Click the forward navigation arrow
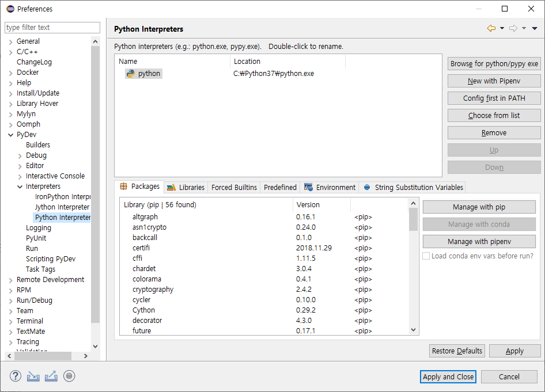This screenshot has height=392, width=545. 513,28
